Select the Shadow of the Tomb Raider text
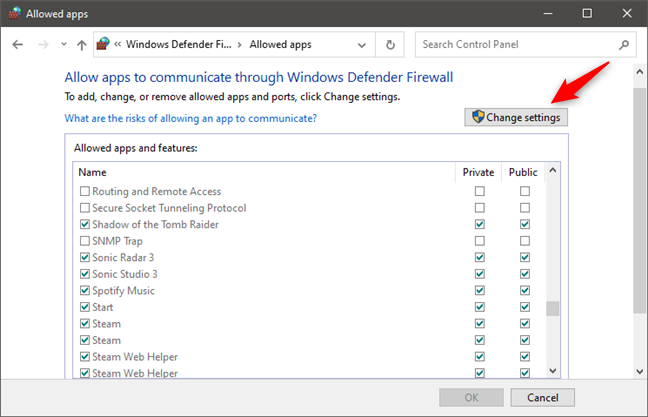The width and height of the screenshot is (648, 417). tap(155, 224)
